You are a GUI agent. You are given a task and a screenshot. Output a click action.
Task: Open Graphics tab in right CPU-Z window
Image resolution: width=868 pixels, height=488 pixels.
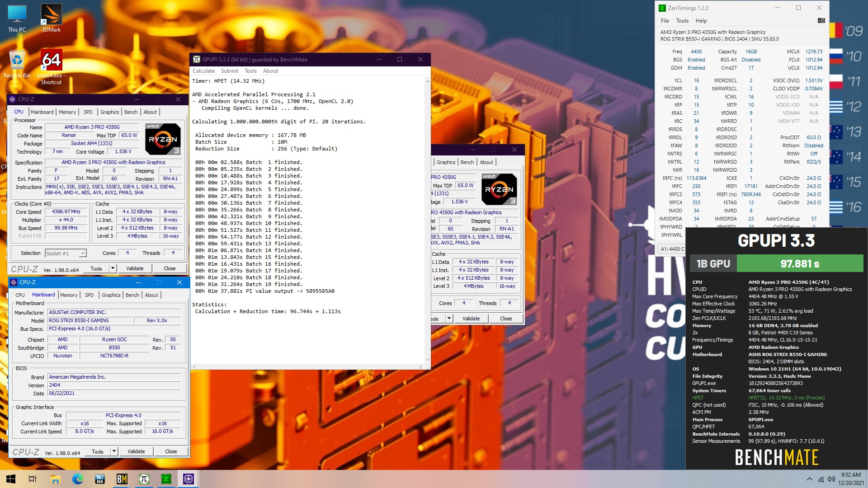click(x=446, y=162)
